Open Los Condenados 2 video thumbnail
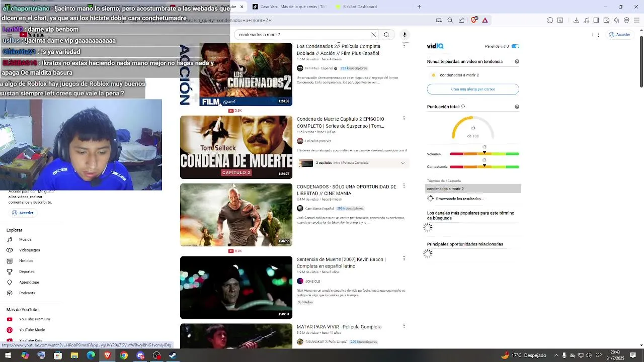The height and width of the screenshot is (362, 644). (236, 74)
